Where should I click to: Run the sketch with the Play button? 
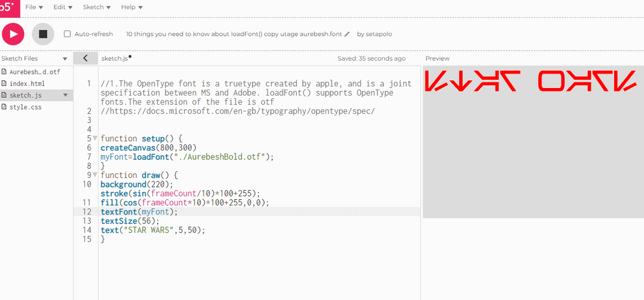point(13,34)
